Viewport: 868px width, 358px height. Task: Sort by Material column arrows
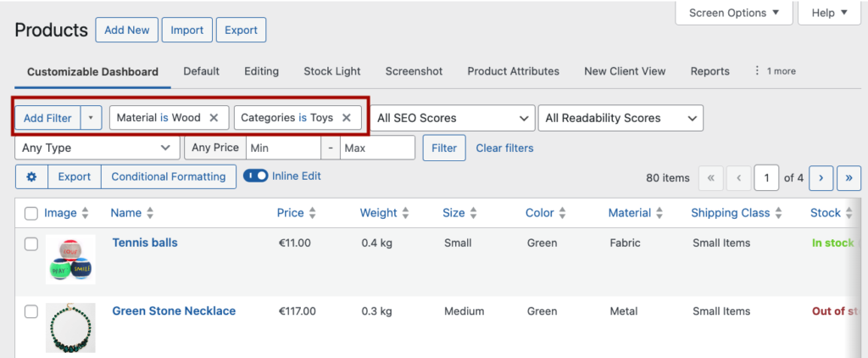(659, 213)
